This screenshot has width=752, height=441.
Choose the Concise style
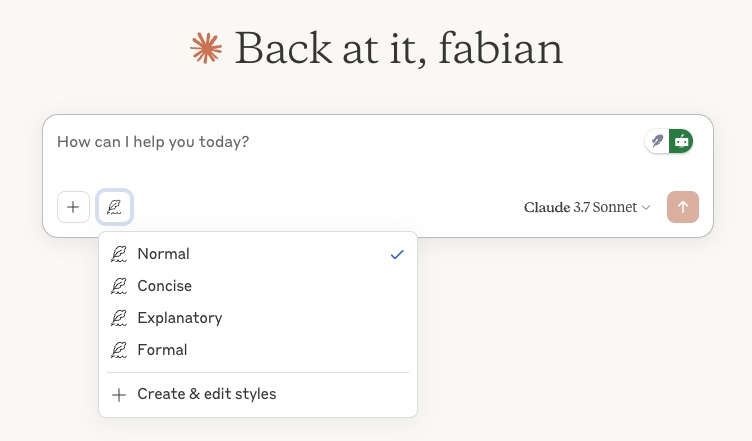point(165,286)
